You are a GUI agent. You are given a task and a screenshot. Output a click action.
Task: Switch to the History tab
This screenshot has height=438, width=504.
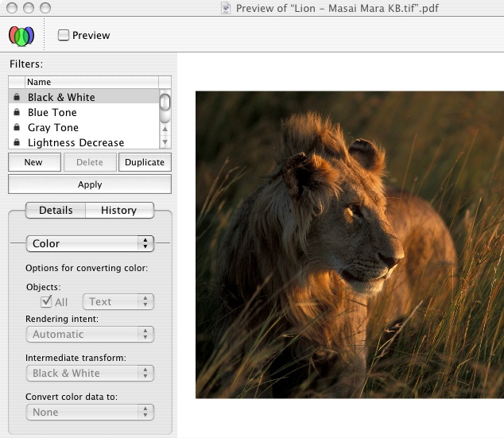coord(118,210)
